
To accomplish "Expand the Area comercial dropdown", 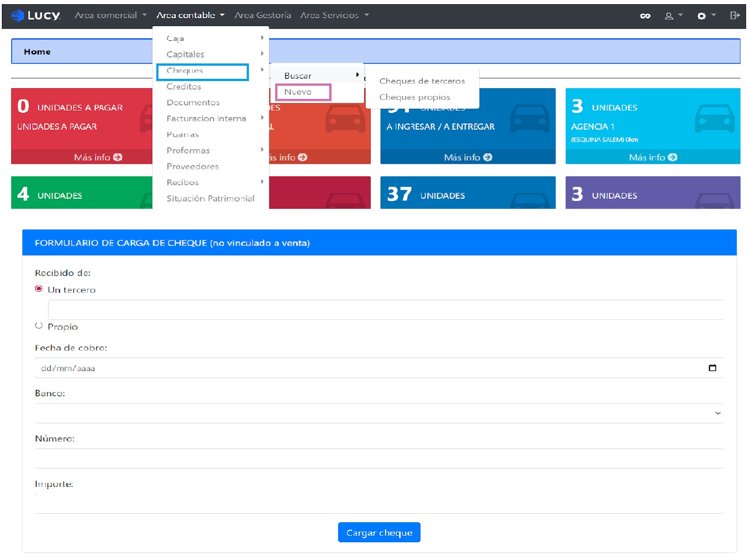I will [111, 15].
